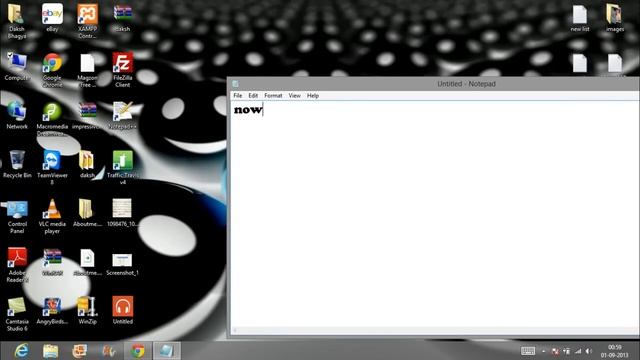Select the FileZilla Client desktop shortcut
This screenshot has height=360, width=640.
(122, 70)
